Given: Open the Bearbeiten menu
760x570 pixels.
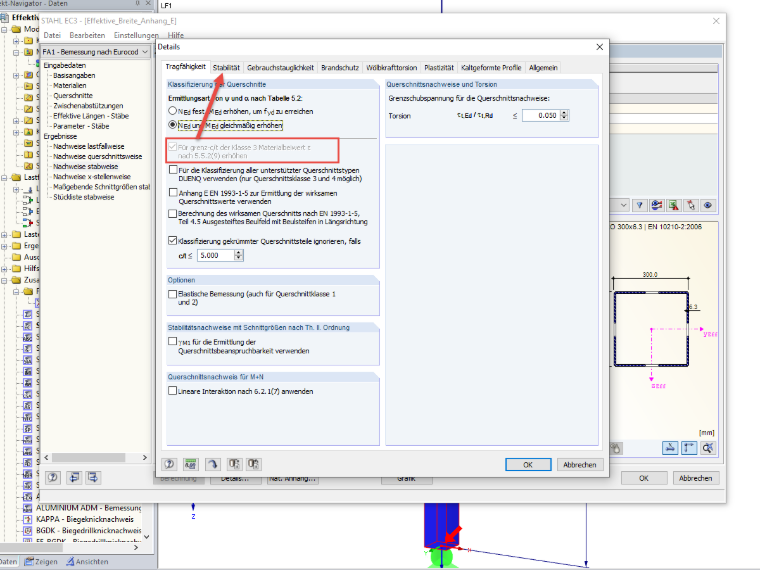Looking at the screenshot, I should click(87, 35).
